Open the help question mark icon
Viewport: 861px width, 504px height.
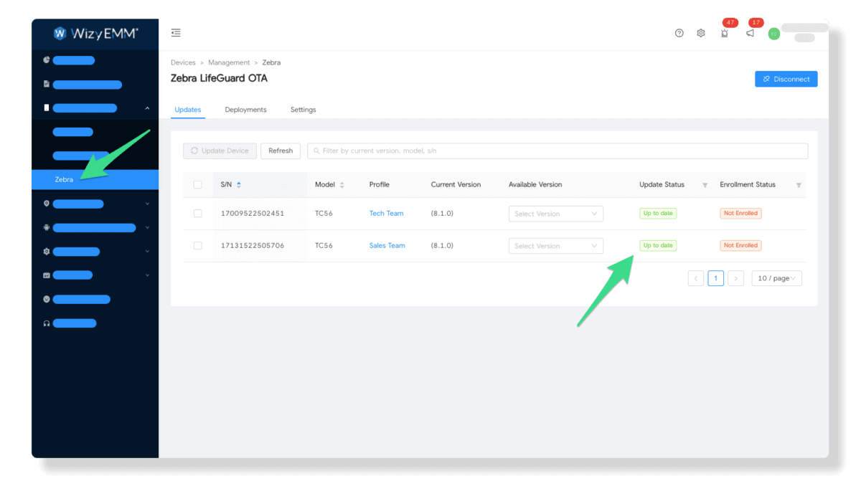tap(679, 33)
